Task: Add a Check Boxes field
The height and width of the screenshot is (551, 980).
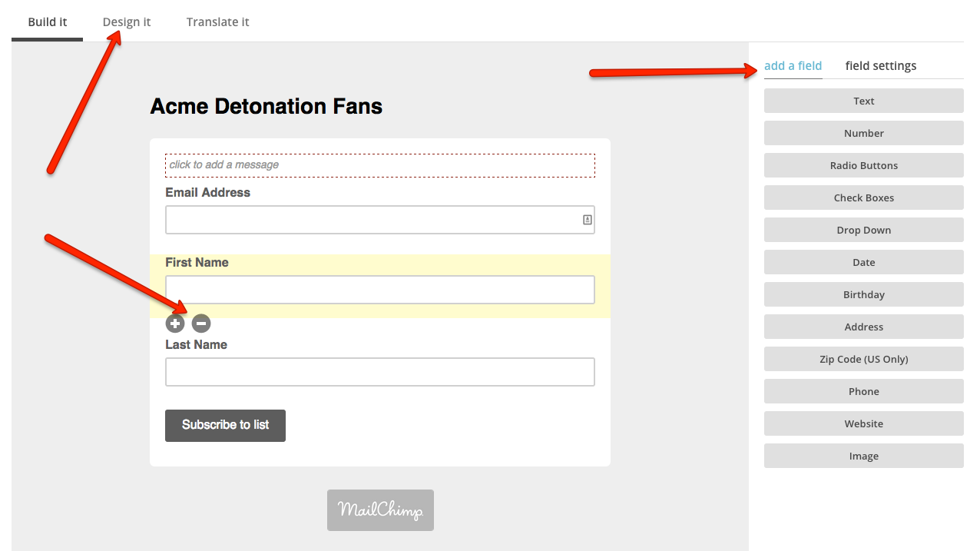Action: click(864, 197)
